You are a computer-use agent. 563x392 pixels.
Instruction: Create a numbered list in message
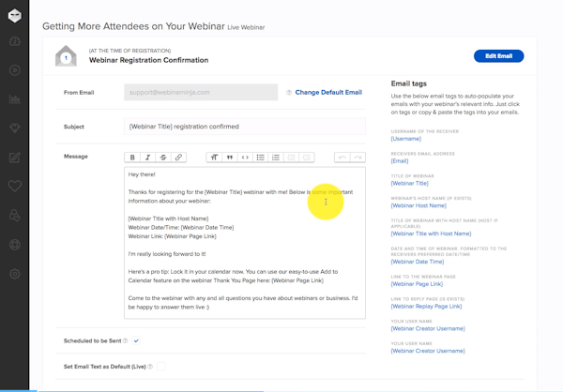click(276, 158)
